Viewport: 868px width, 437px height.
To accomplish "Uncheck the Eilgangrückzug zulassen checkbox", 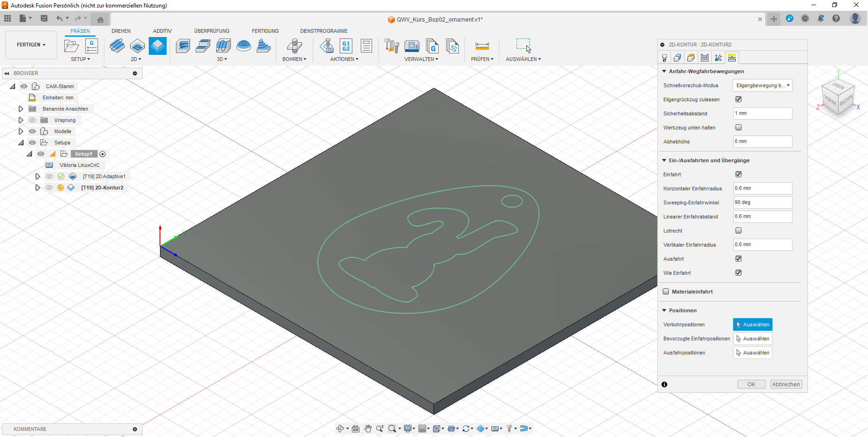I will click(739, 99).
